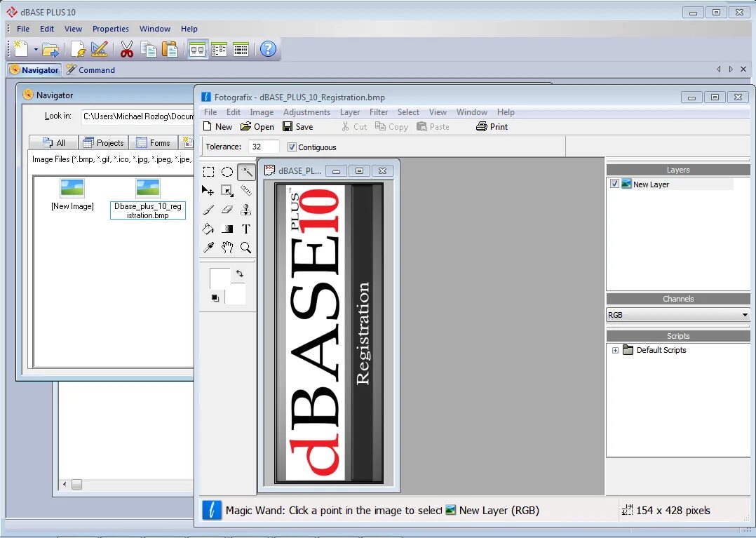Select the Clone Stamp tool
Screen dimensions: 756x538
click(x=246, y=210)
